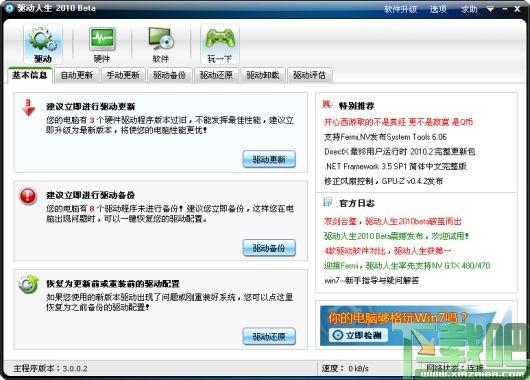Open the 双剑合璧 log entry link
Image resolution: width=530 pixels, height=380 pixels.
393,221
